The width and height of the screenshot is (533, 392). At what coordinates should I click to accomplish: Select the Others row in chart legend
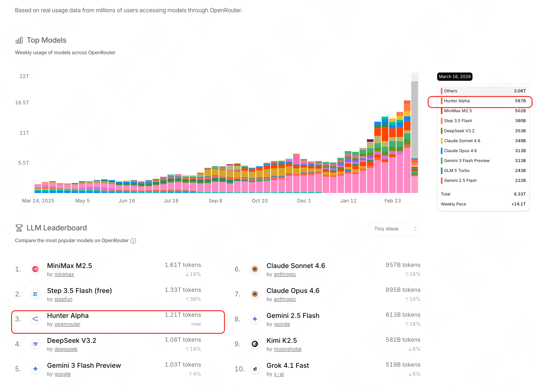tap(483, 91)
